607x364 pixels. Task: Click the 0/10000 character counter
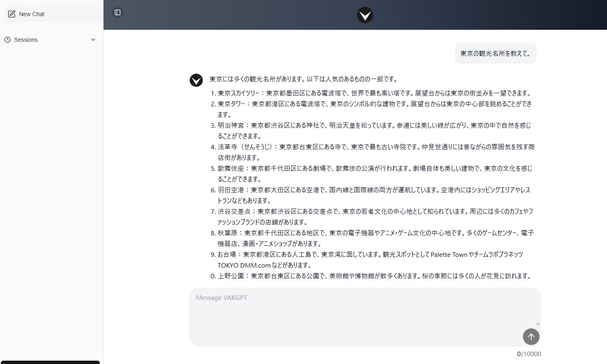click(529, 354)
